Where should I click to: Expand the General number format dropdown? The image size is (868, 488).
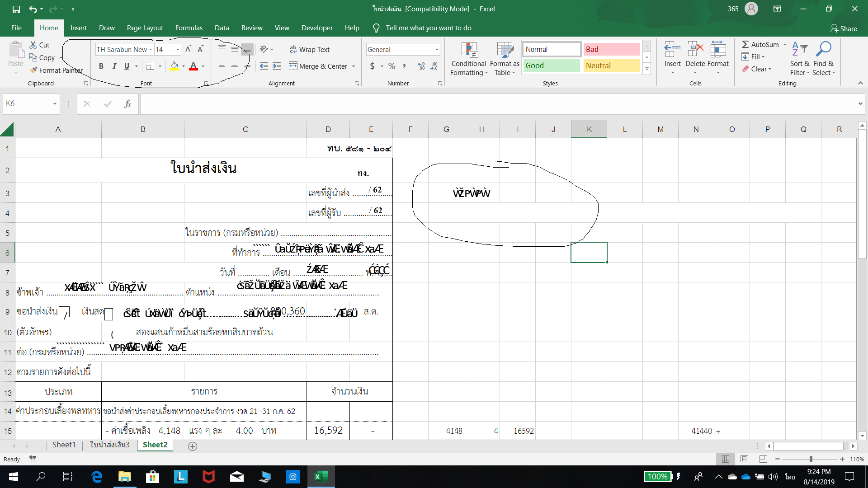tap(436, 49)
